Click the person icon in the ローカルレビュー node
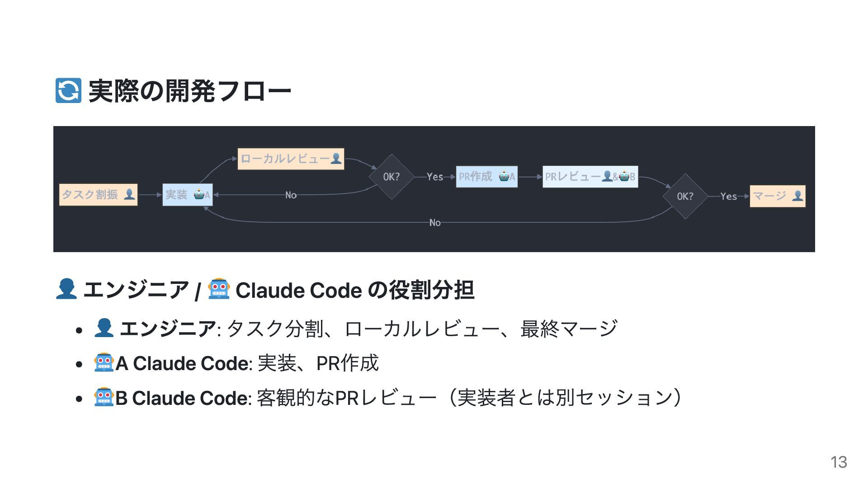This screenshot has height=488, width=868. click(x=336, y=159)
